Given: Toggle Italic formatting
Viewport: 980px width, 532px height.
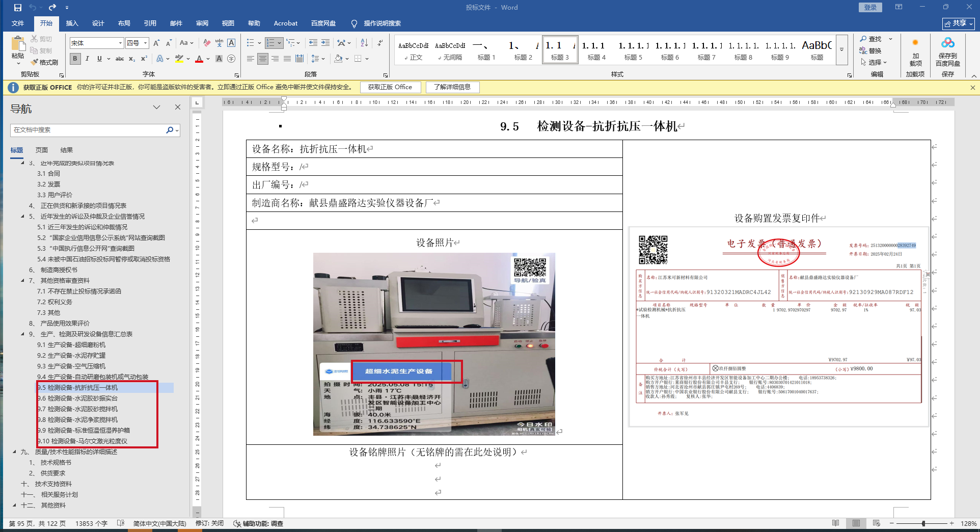Looking at the screenshot, I should click(x=87, y=59).
